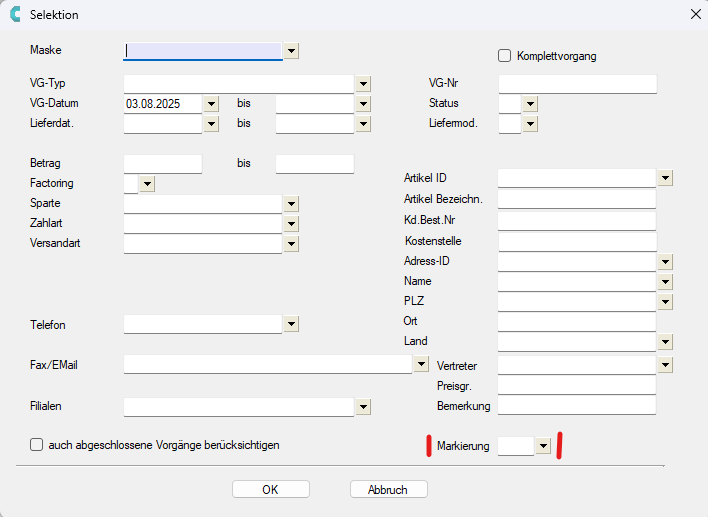The height and width of the screenshot is (517, 708).
Task: Open the Fax/EMail dropdown arrow
Action: coord(421,363)
